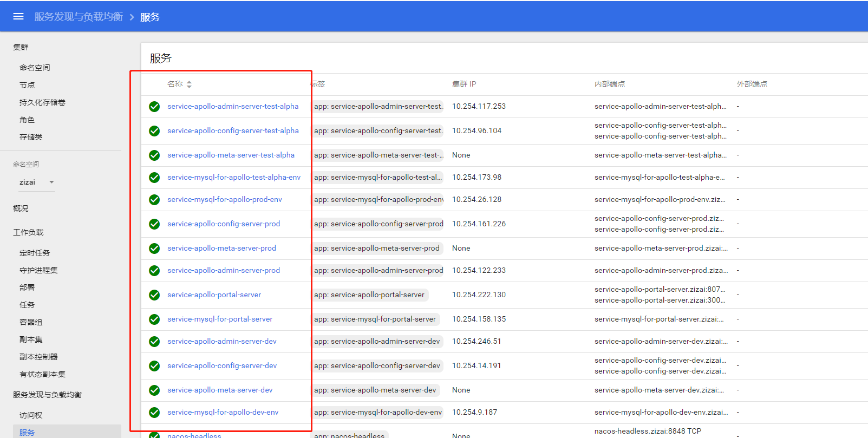Image resolution: width=868 pixels, height=438 pixels.
Task: Open service-apollo-config-server-test-alpha link
Action: [233, 130]
